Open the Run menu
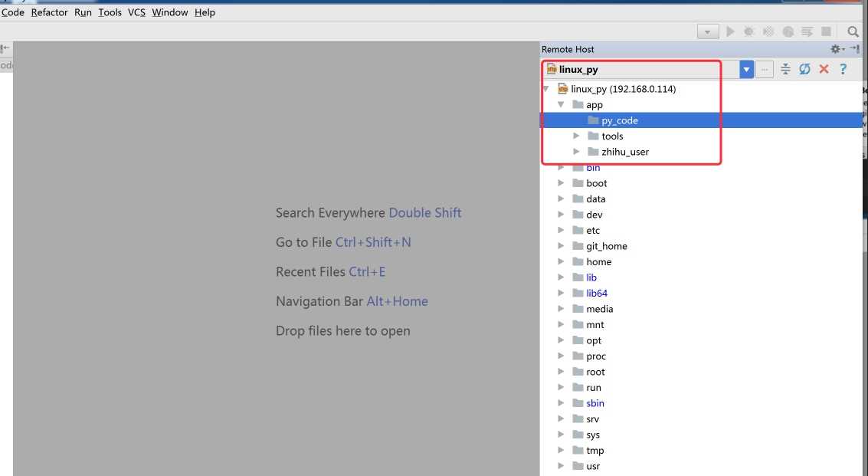Screen dimensions: 868x476 [x=83, y=12]
